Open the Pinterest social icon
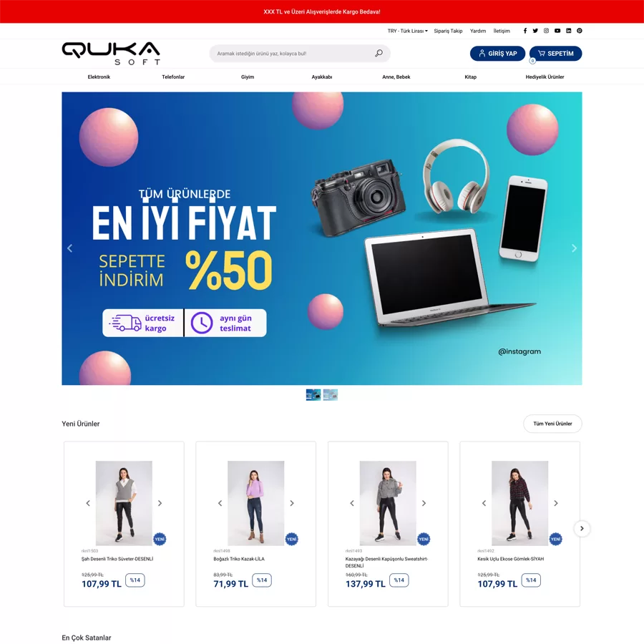 580,31
